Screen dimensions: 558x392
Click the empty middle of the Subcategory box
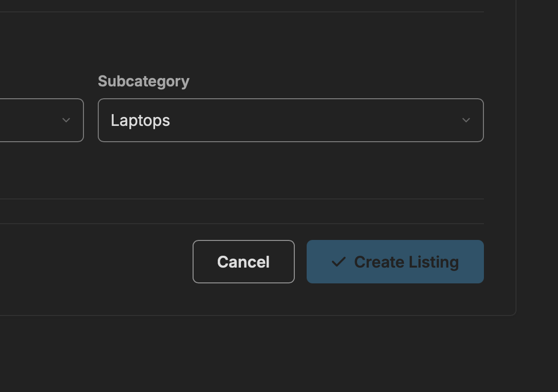(x=316, y=120)
